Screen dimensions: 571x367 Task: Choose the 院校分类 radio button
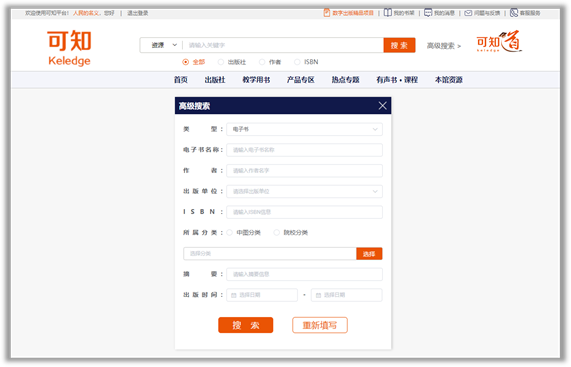pyautogui.click(x=277, y=233)
